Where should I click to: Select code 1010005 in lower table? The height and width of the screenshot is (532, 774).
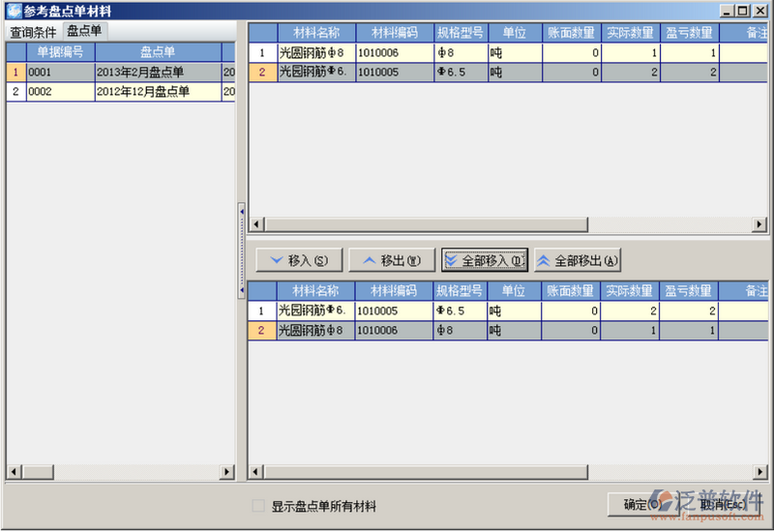pyautogui.click(x=394, y=310)
